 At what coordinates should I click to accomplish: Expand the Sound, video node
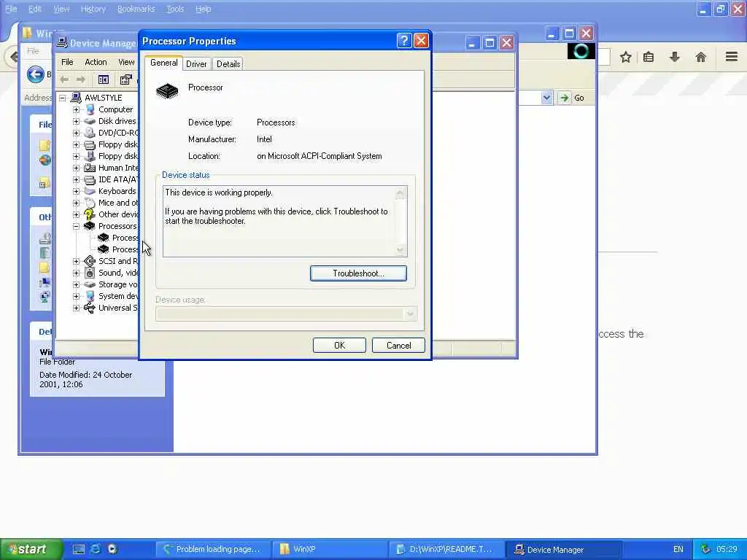tap(76, 273)
